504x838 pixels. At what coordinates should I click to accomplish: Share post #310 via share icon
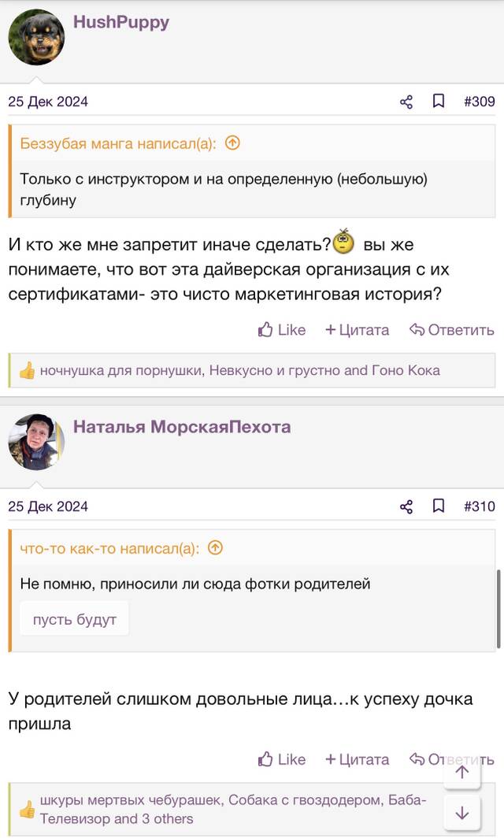(406, 506)
